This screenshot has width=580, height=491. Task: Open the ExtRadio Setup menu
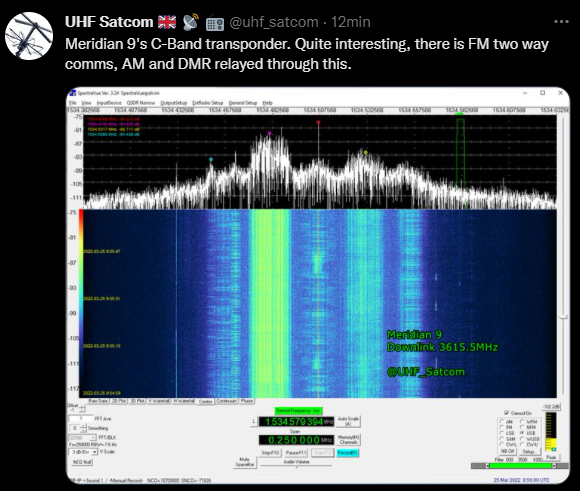pos(208,103)
